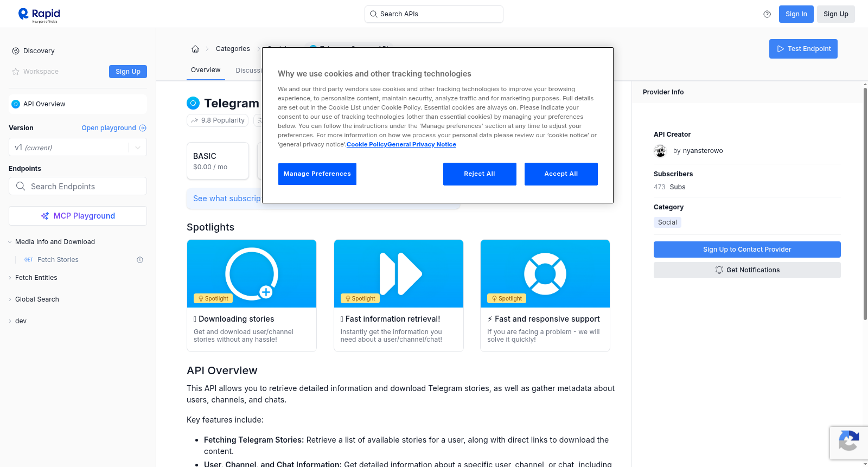The width and height of the screenshot is (868, 467).
Task: Click the page vertical scrollbar
Action: coord(865,203)
